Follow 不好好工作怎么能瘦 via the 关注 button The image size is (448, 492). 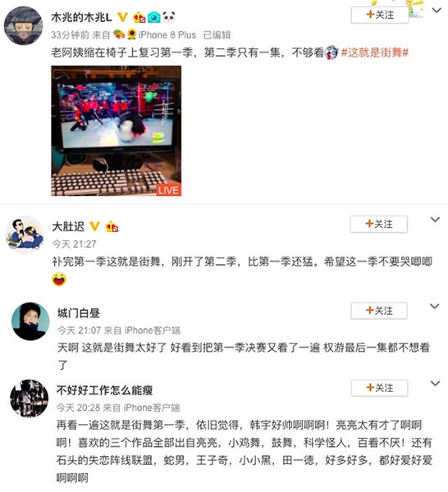pyautogui.click(x=379, y=388)
